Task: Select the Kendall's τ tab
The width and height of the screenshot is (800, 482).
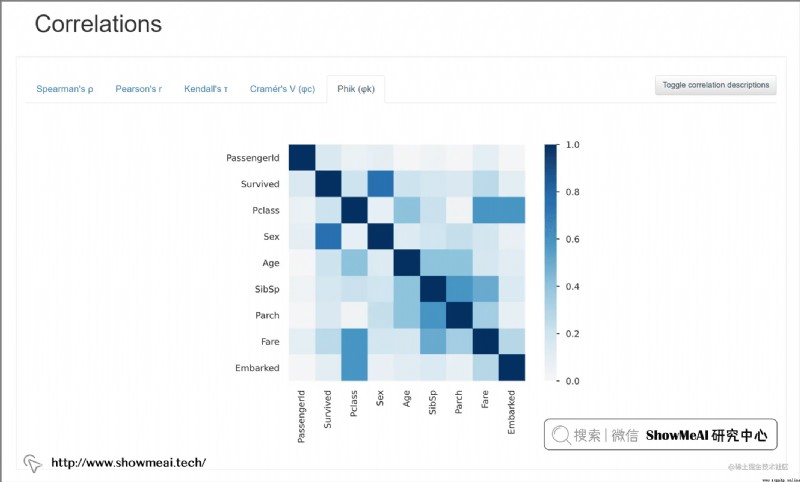Action: pyautogui.click(x=206, y=89)
